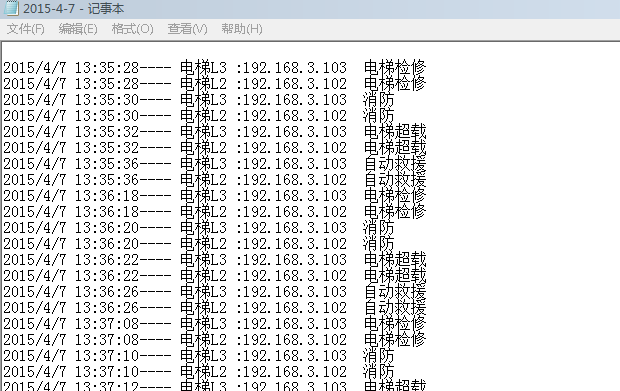620x391 pixels.
Task: Open the 格式(O) menu
Action: click(x=132, y=29)
